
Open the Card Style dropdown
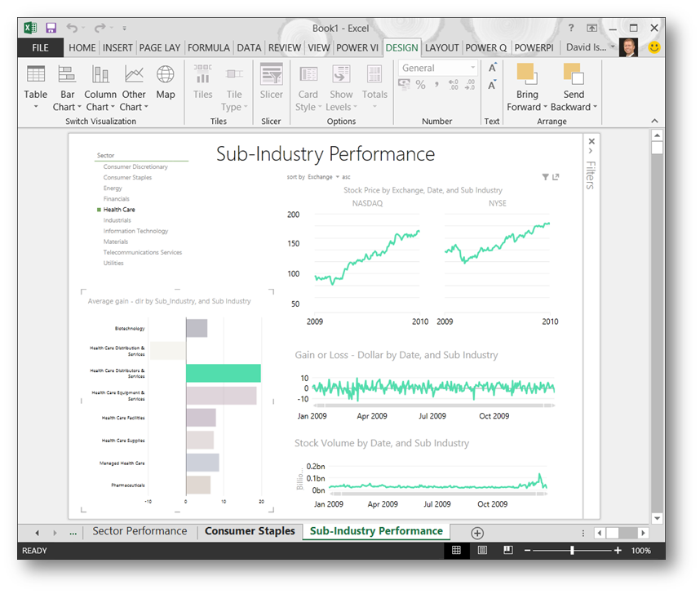point(308,87)
